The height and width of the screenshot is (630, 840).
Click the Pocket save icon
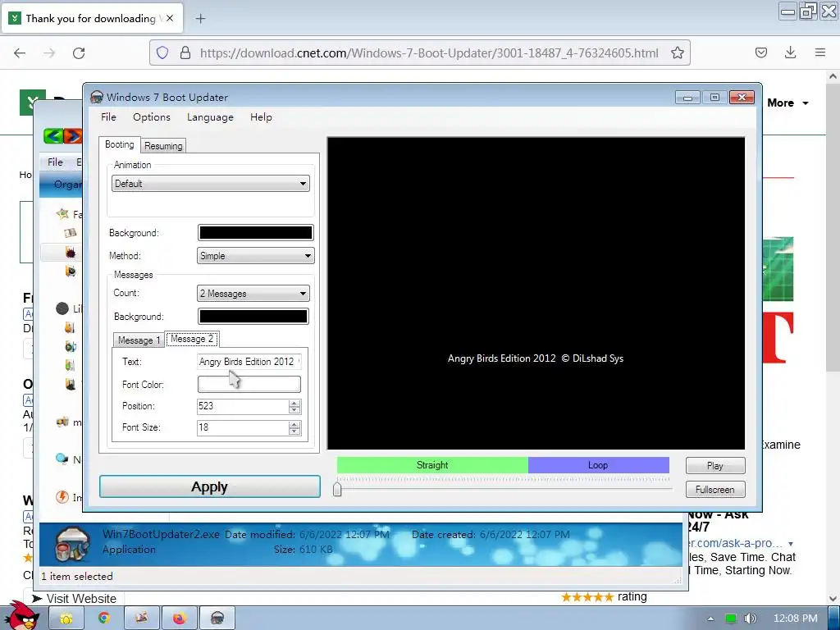tap(761, 52)
